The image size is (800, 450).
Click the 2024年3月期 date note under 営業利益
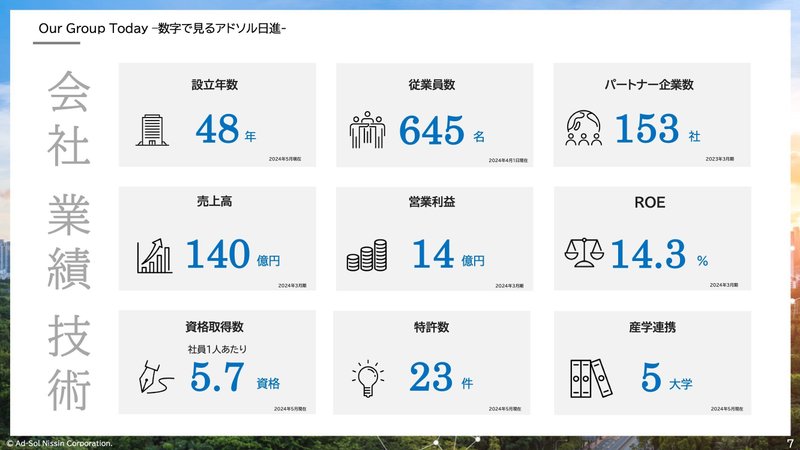point(510,286)
